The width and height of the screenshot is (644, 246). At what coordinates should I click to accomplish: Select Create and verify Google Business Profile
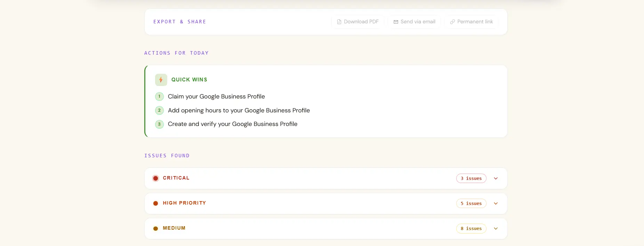(233, 124)
